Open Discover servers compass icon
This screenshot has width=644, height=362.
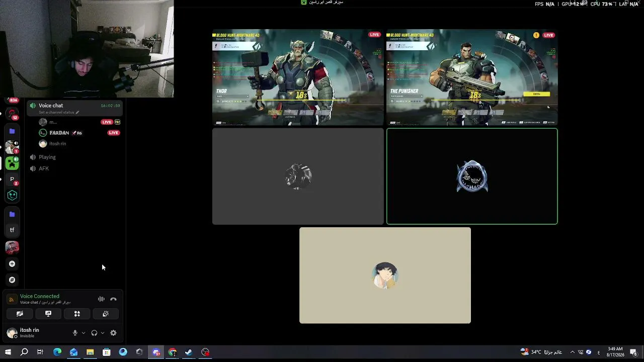coord(12,280)
